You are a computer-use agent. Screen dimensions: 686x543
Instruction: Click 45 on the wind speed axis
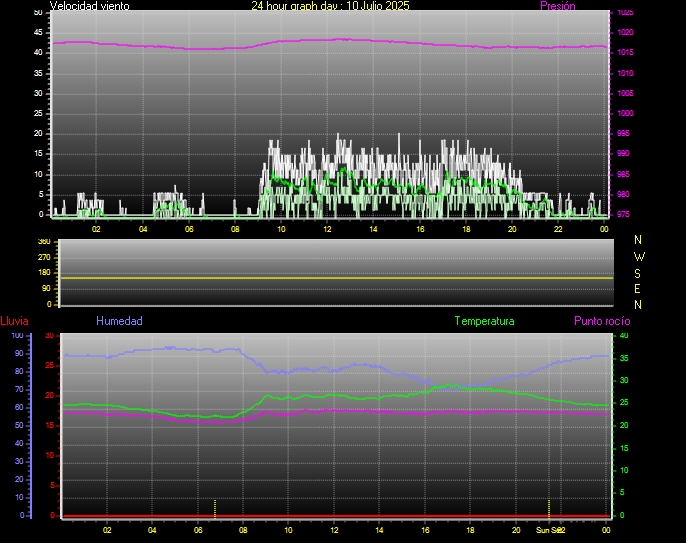pyautogui.click(x=38, y=32)
